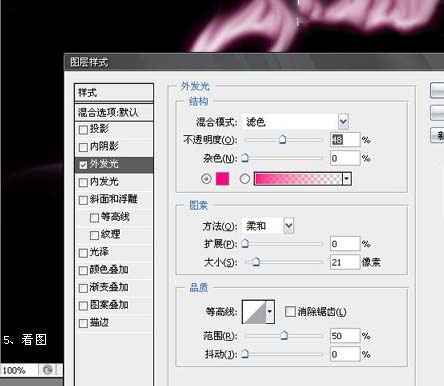The height and width of the screenshot is (386, 444).
Task: Click the 扩展 spread slider handle
Action: (x=245, y=244)
